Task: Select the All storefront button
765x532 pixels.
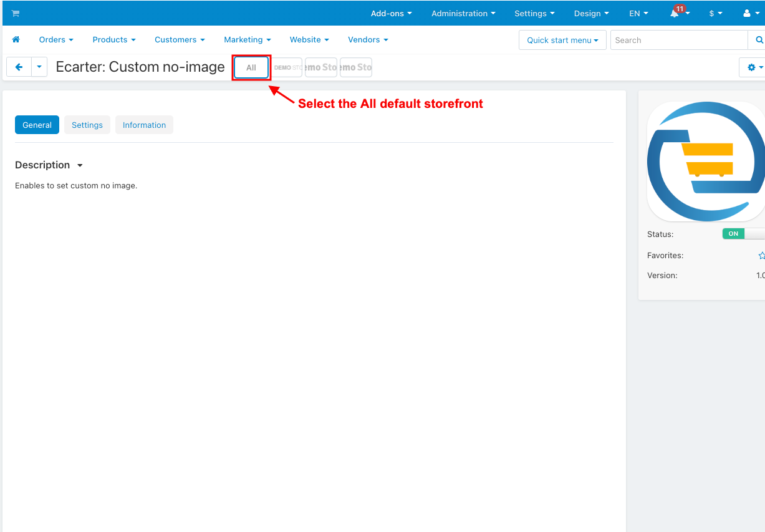Action: (251, 67)
